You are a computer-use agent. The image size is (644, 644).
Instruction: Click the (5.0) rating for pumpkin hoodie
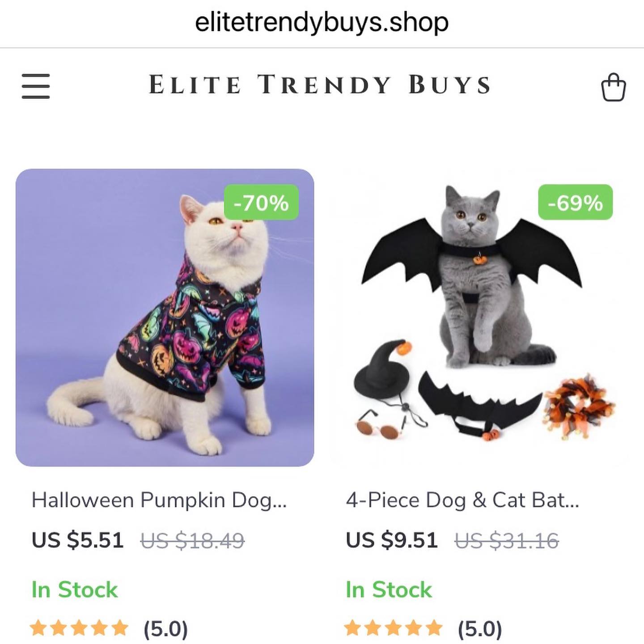(x=165, y=628)
